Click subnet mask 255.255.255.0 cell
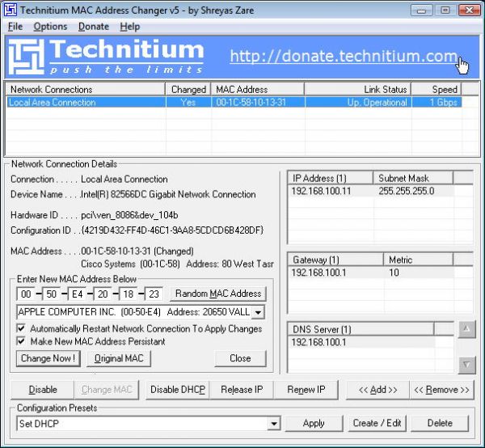The width and height of the screenshot is (485, 448). (x=407, y=191)
